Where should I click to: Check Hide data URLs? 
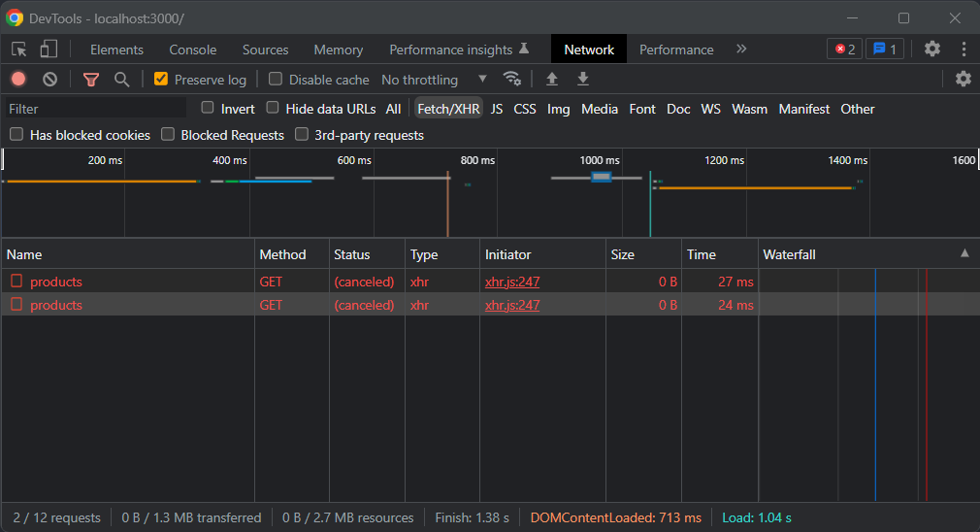coord(273,108)
